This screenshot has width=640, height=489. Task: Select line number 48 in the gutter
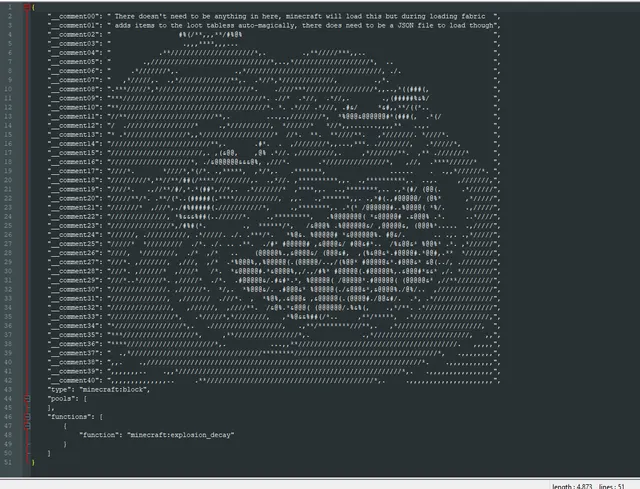click(9, 435)
